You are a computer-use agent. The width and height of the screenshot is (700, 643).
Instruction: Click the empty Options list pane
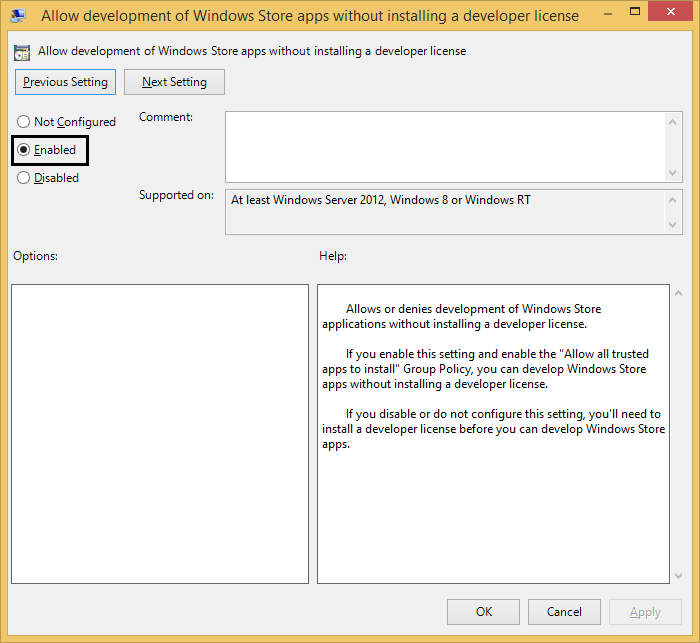pos(160,434)
